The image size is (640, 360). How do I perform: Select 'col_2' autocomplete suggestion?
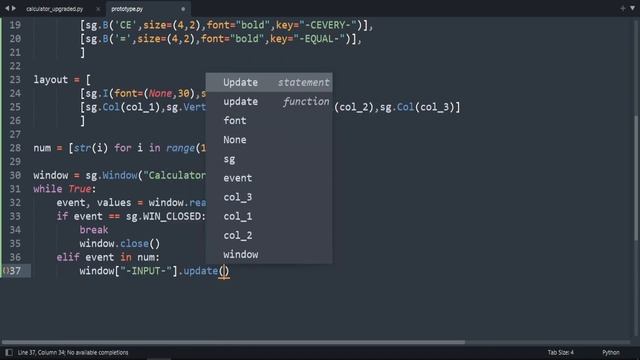point(269,236)
